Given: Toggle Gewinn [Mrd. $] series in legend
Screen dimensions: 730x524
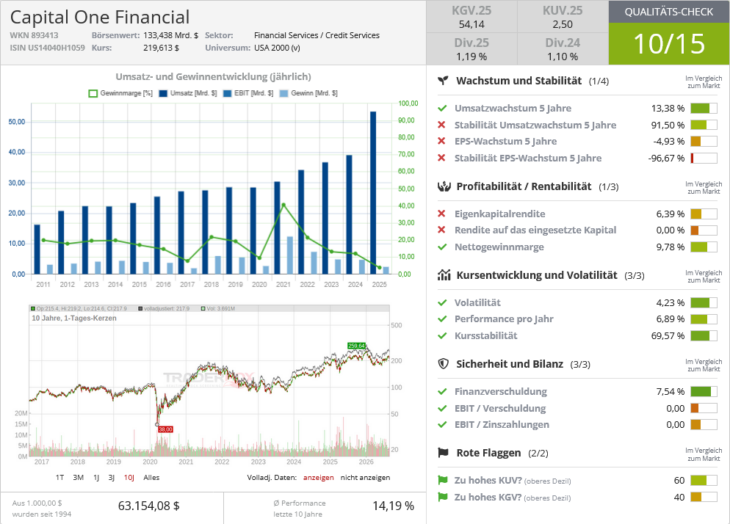Looking at the screenshot, I should [309, 94].
